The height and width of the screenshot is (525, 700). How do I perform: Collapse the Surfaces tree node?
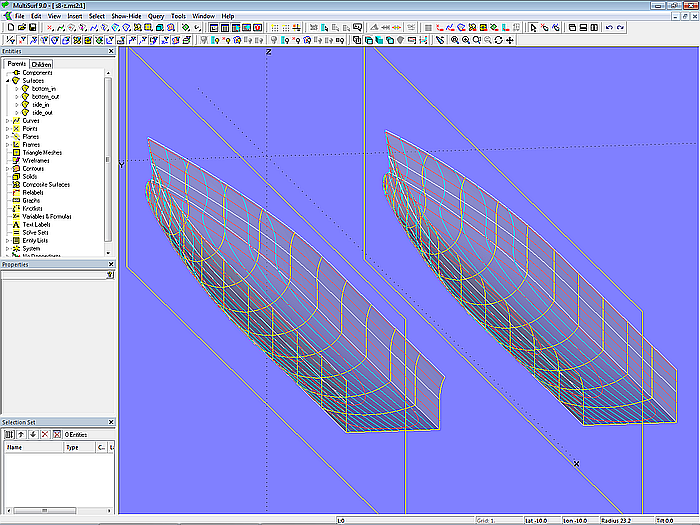point(8,81)
